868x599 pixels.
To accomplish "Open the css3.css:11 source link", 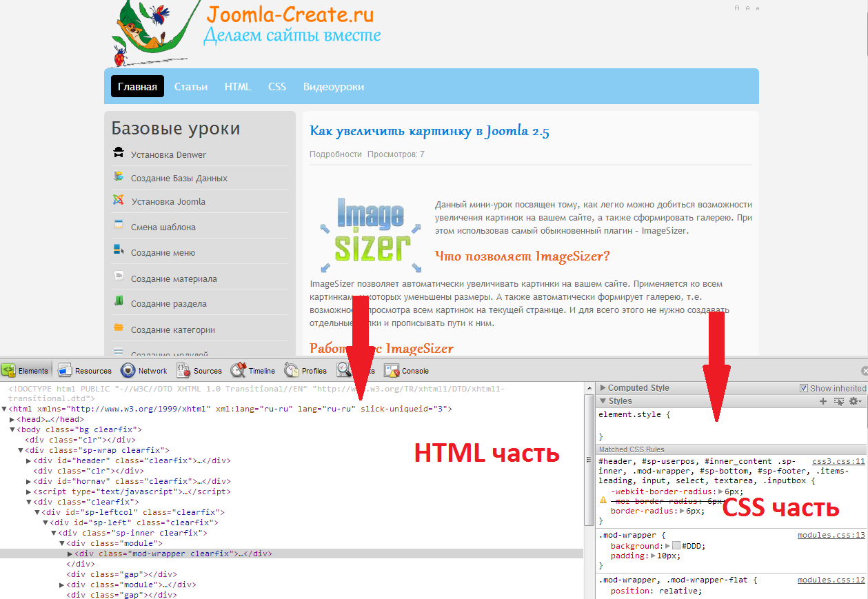I will [838, 461].
